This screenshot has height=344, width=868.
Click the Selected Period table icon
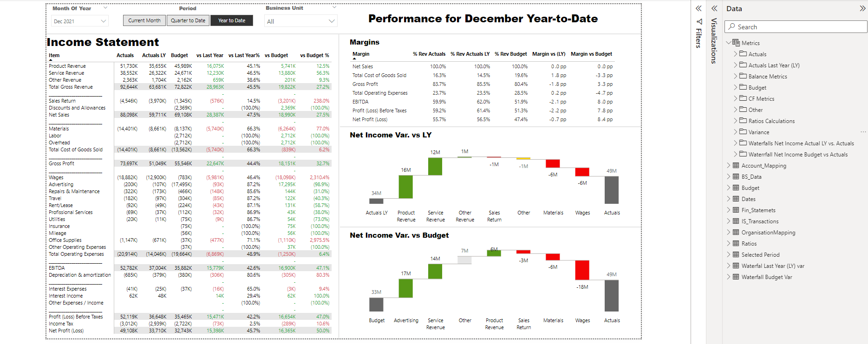coord(736,254)
